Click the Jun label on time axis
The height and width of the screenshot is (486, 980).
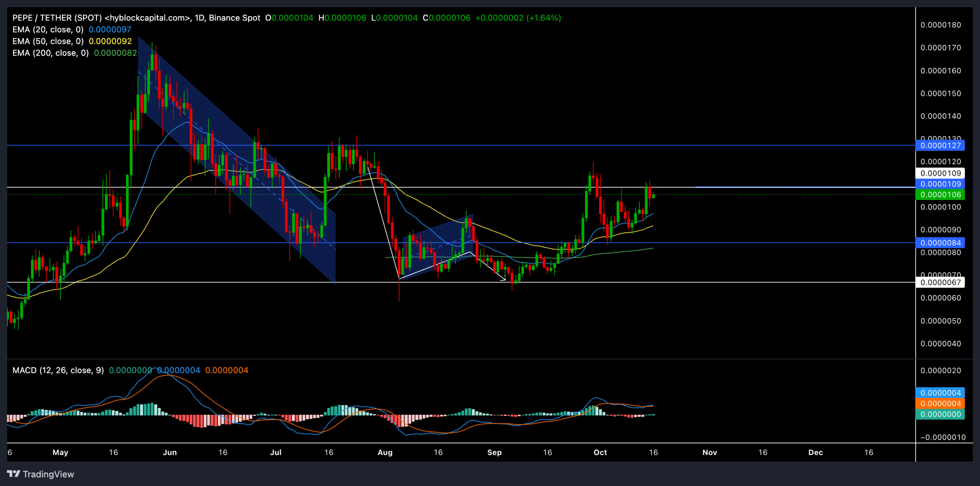click(x=170, y=452)
